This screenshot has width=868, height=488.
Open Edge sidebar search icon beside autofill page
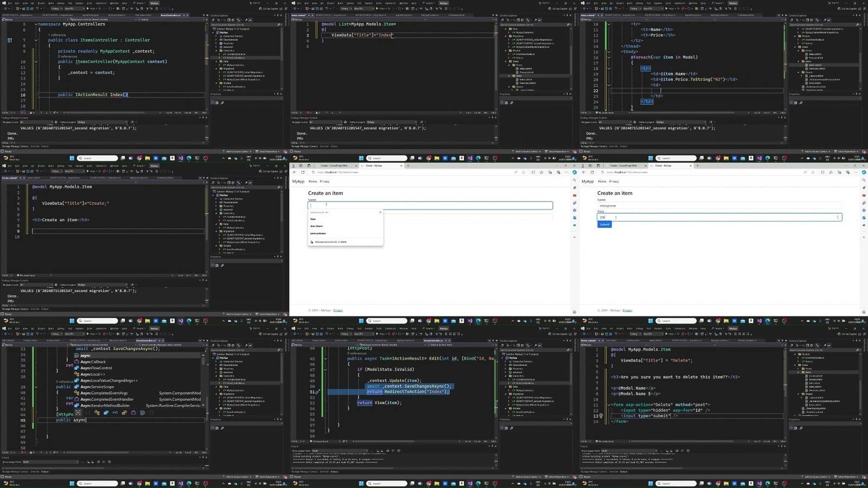click(575, 180)
